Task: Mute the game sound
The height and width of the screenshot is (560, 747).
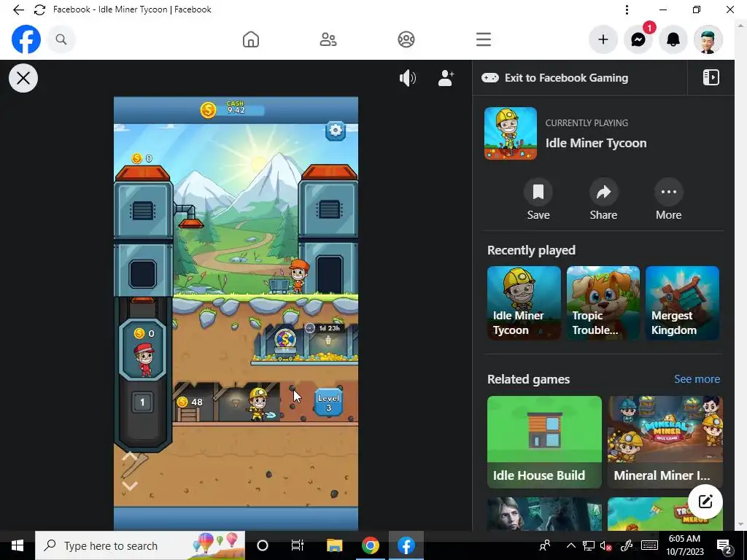Action: pos(407,77)
